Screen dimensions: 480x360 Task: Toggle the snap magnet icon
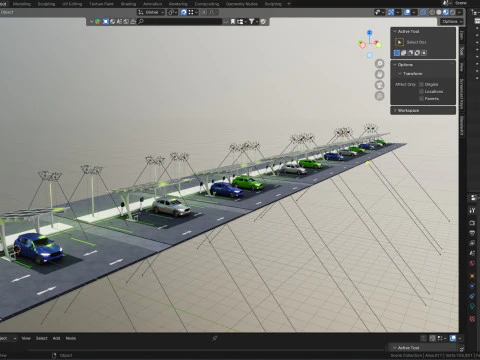[x=183, y=12]
